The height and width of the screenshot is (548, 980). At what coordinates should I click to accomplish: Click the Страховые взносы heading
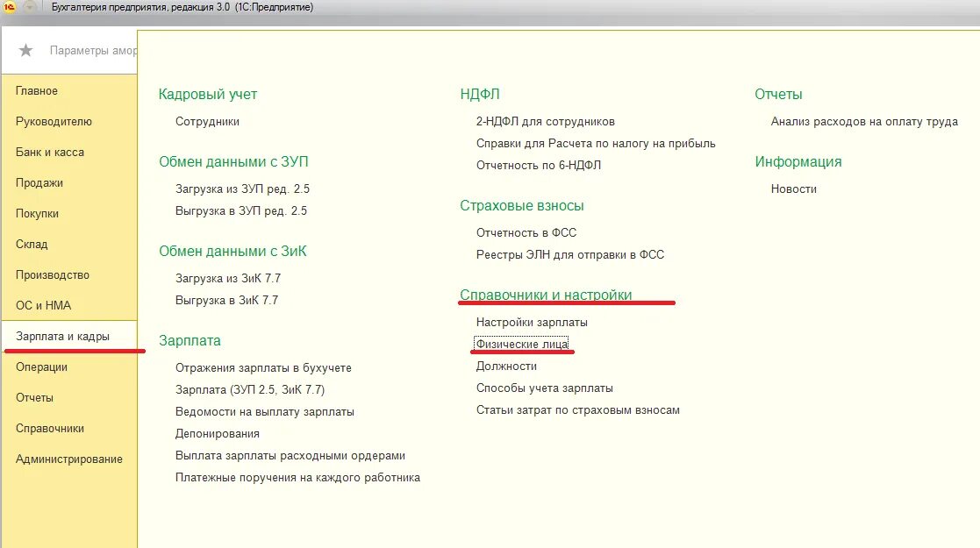coord(522,205)
